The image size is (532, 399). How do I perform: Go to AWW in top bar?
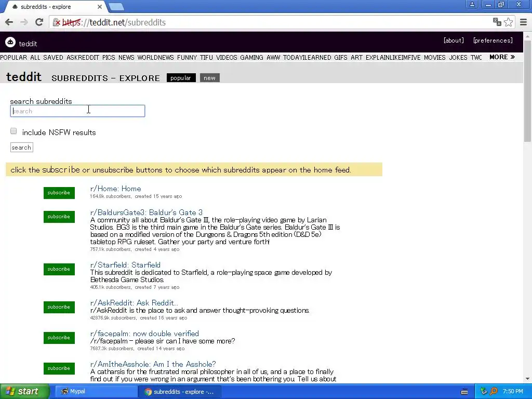click(273, 57)
